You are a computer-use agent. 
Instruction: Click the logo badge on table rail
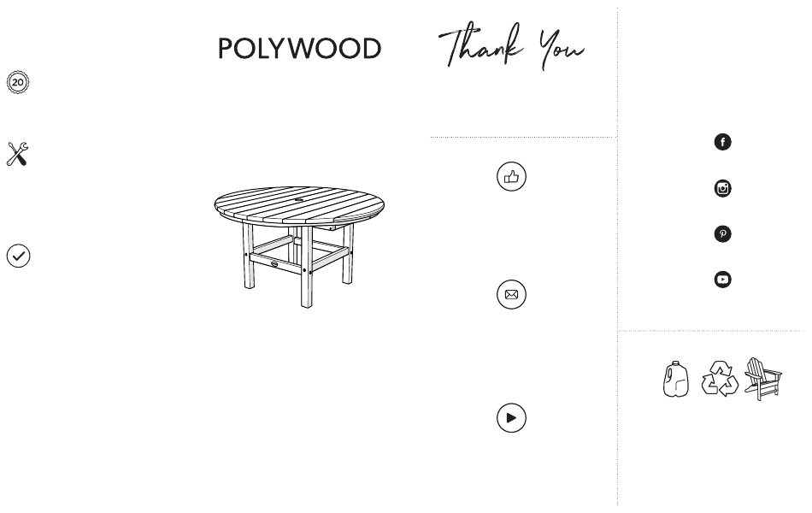pos(274,264)
